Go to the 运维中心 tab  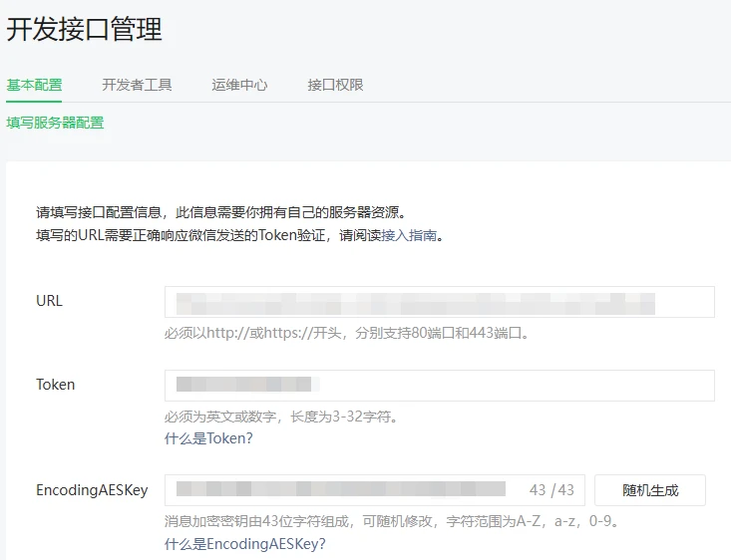coord(239,86)
